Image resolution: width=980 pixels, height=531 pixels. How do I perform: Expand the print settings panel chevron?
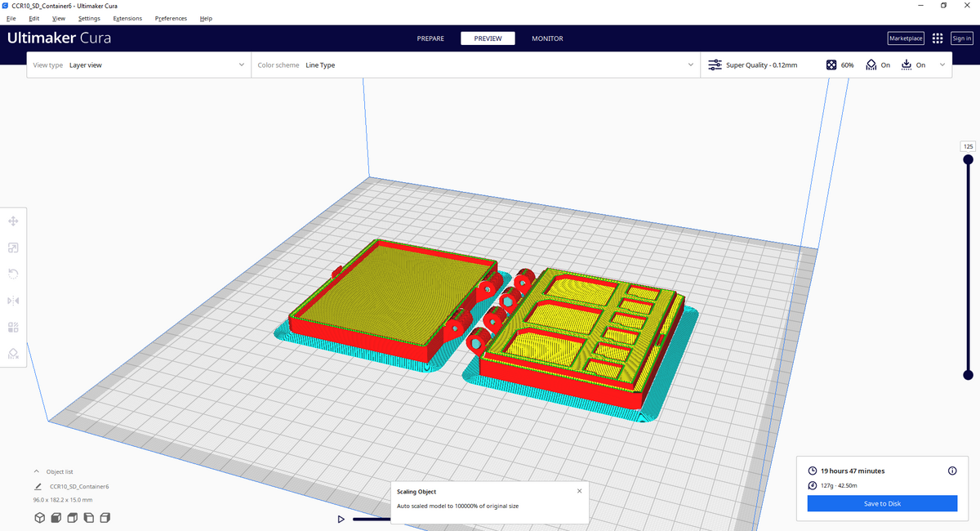tap(942, 65)
